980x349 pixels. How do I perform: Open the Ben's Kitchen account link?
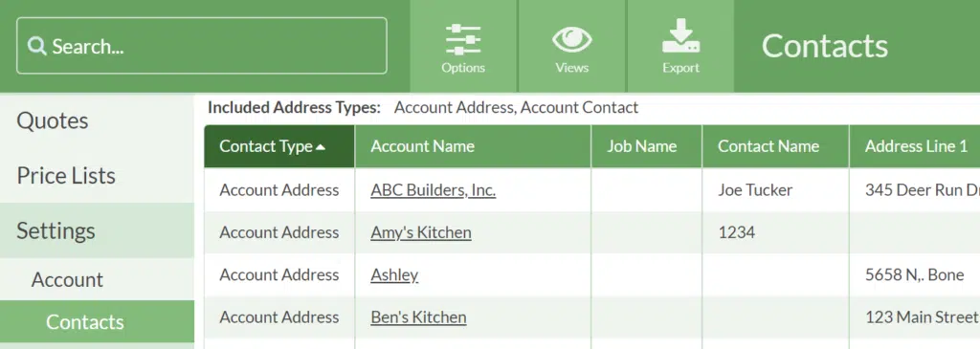pyautogui.click(x=418, y=317)
